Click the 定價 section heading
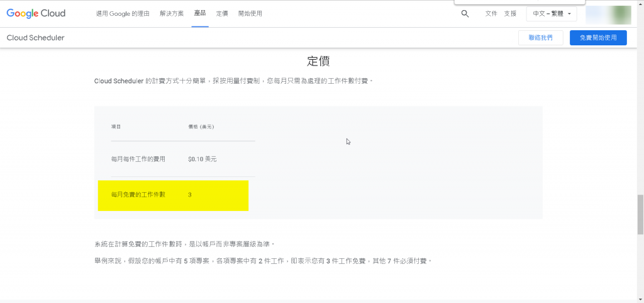 318,61
